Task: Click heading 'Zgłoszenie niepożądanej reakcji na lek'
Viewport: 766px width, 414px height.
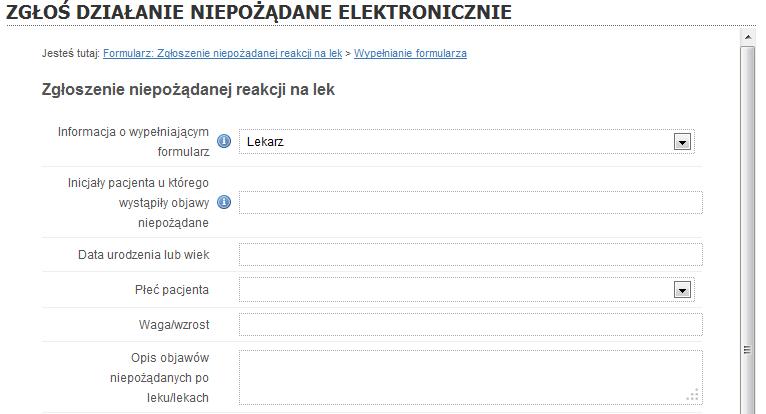Action: (x=188, y=90)
